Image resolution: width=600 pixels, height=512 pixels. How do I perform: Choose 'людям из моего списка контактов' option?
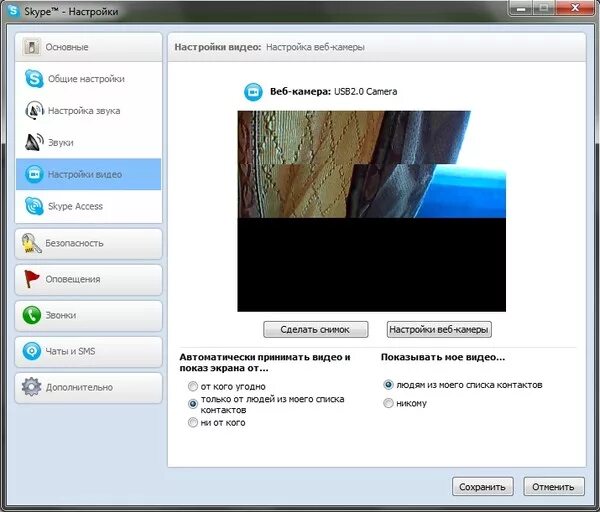point(388,385)
